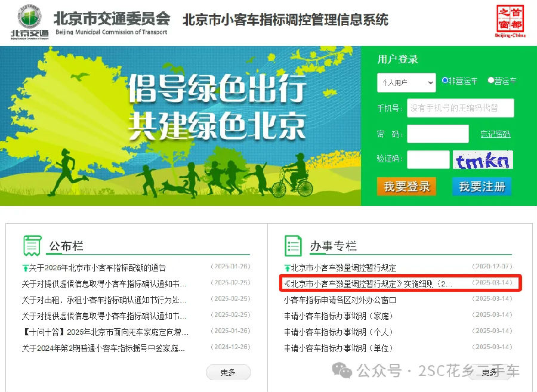Open notice 关于对出租、承租小客车指标确认通知书行为处…

[x=104, y=300]
